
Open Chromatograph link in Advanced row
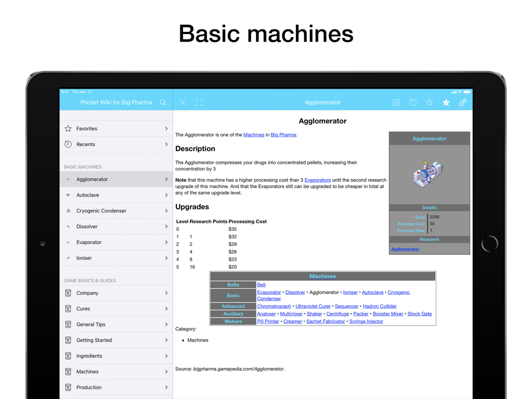pyautogui.click(x=274, y=306)
